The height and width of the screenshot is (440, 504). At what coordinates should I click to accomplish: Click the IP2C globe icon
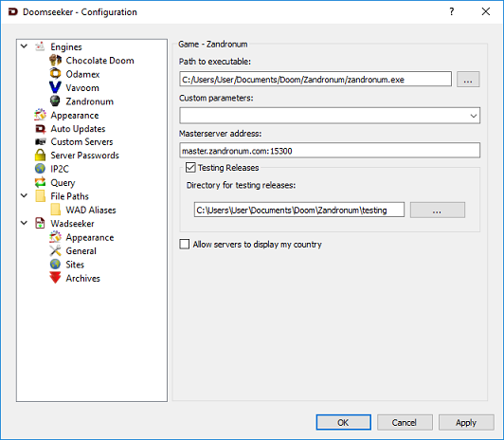point(40,169)
